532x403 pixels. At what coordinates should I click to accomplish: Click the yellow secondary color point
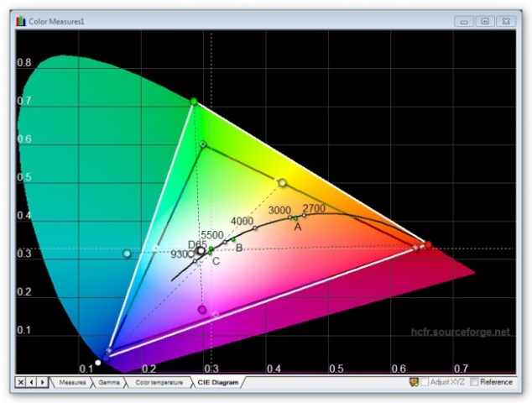pos(282,182)
